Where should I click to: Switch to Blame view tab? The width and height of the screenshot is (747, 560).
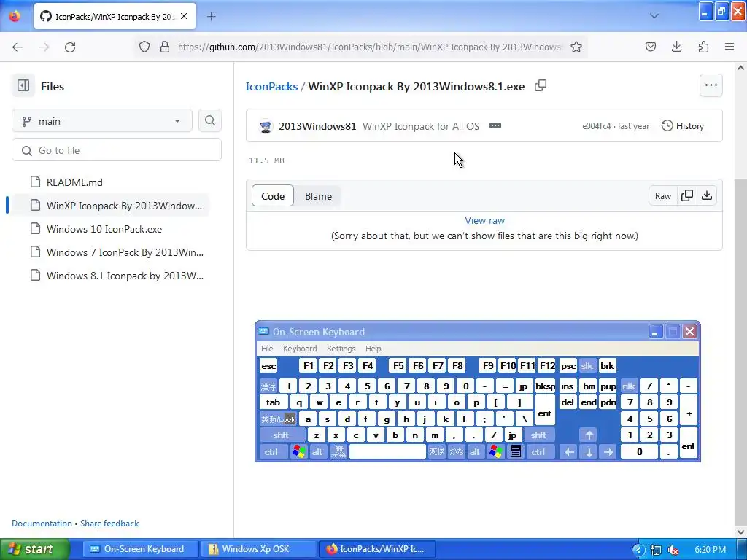click(318, 195)
